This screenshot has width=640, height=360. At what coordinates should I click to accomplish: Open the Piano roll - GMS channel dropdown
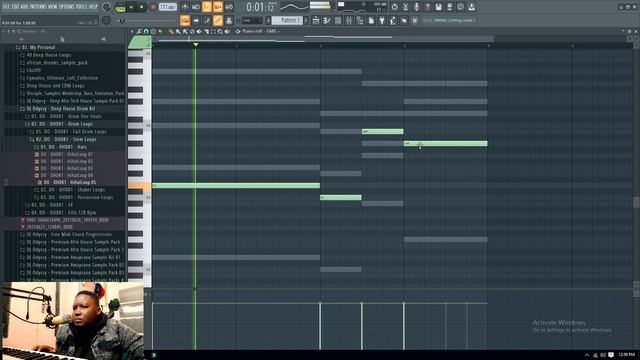(x=260, y=31)
